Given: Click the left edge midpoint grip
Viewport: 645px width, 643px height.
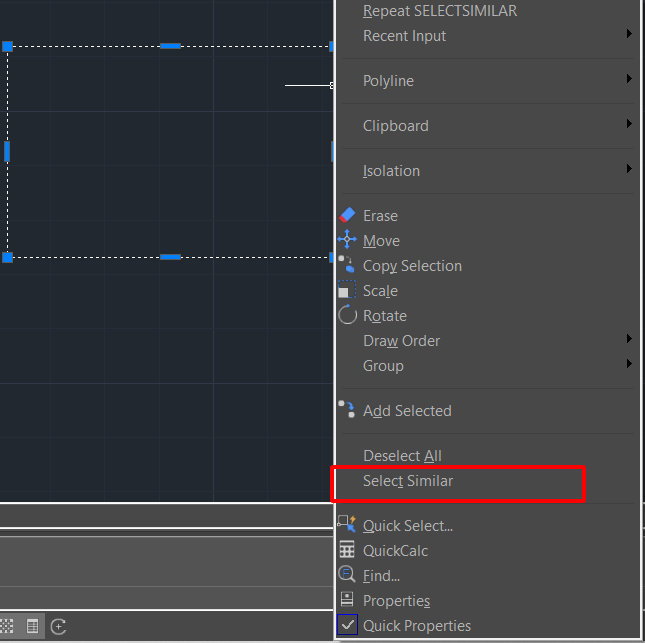Looking at the screenshot, I should click(x=7, y=151).
